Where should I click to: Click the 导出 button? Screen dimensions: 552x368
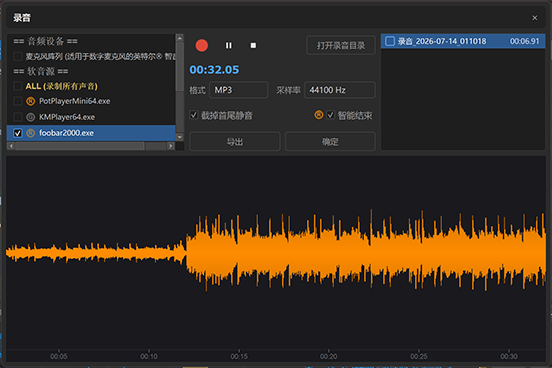tap(234, 142)
